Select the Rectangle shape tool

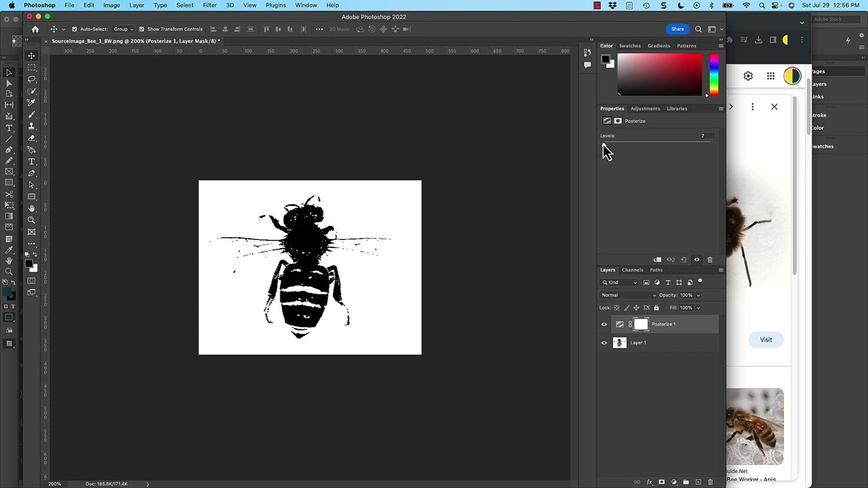(31, 197)
